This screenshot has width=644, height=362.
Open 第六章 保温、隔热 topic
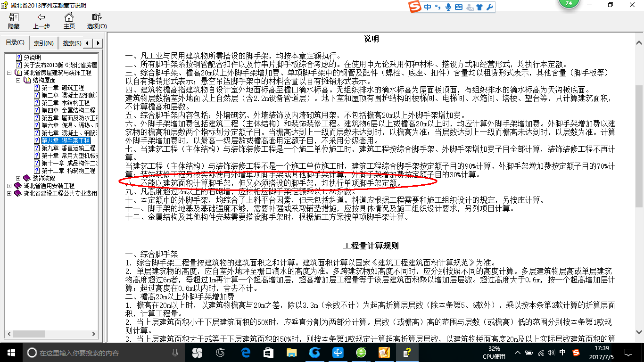pos(69,125)
